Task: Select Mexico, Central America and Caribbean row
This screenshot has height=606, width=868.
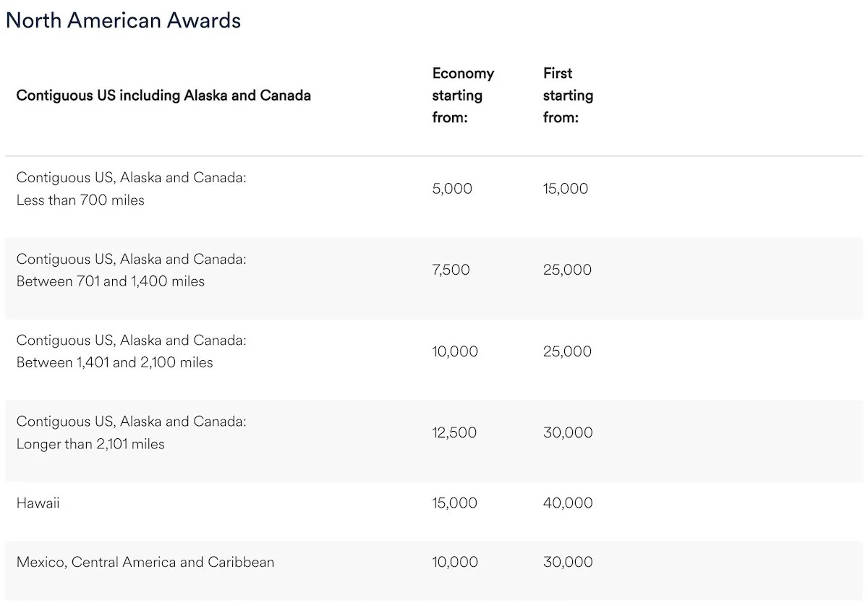Action: click(145, 562)
